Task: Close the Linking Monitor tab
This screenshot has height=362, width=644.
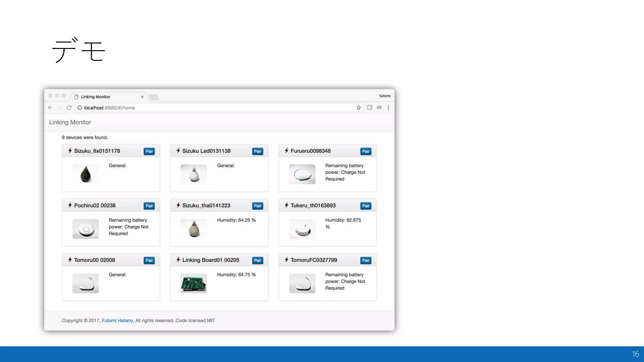Action: (142, 97)
